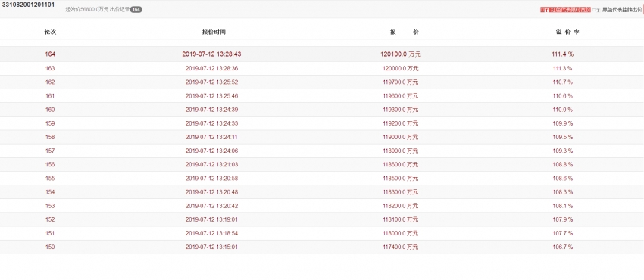Click the bid 118300.0 万元
Viewport: 644px width, 280px height.
pos(400,192)
